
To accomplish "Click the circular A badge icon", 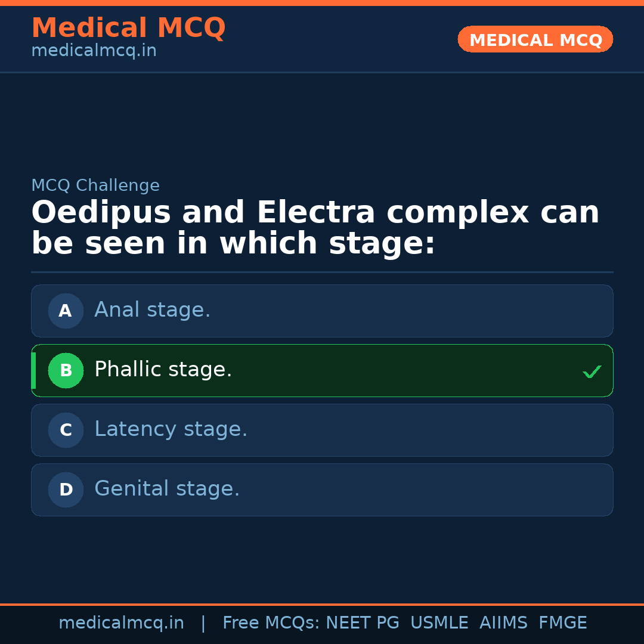I will tap(66, 311).
